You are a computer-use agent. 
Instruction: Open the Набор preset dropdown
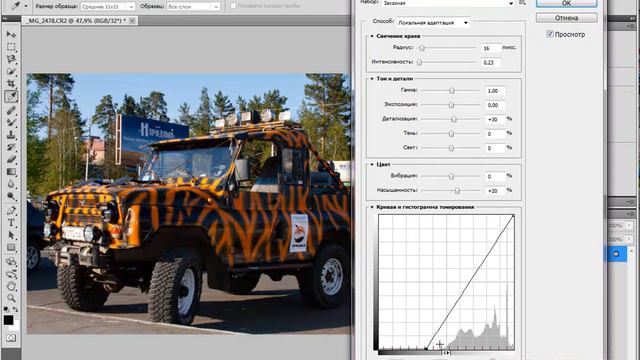tap(448, 3)
